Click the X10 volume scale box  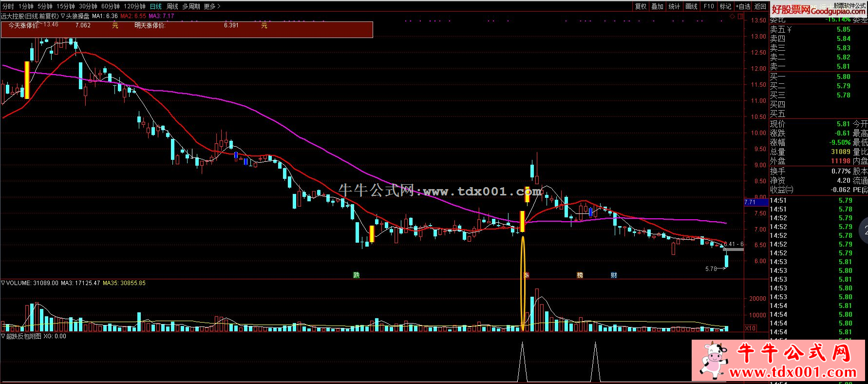tap(751, 328)
